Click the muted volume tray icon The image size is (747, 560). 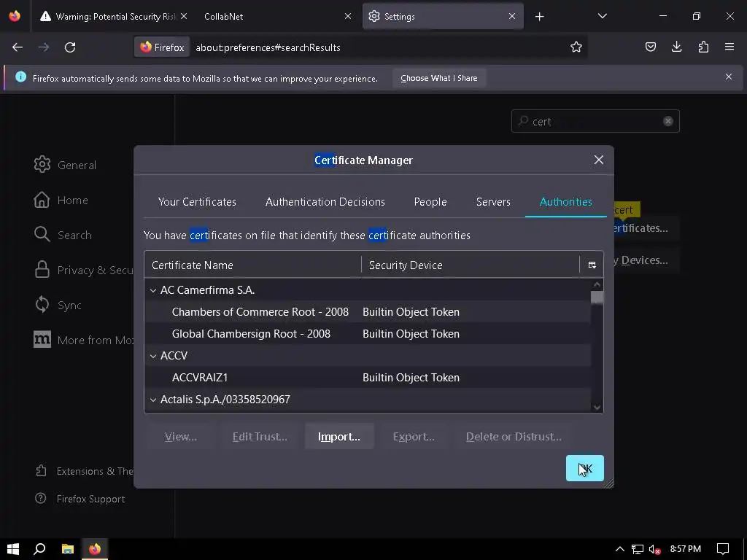(655, 549)
